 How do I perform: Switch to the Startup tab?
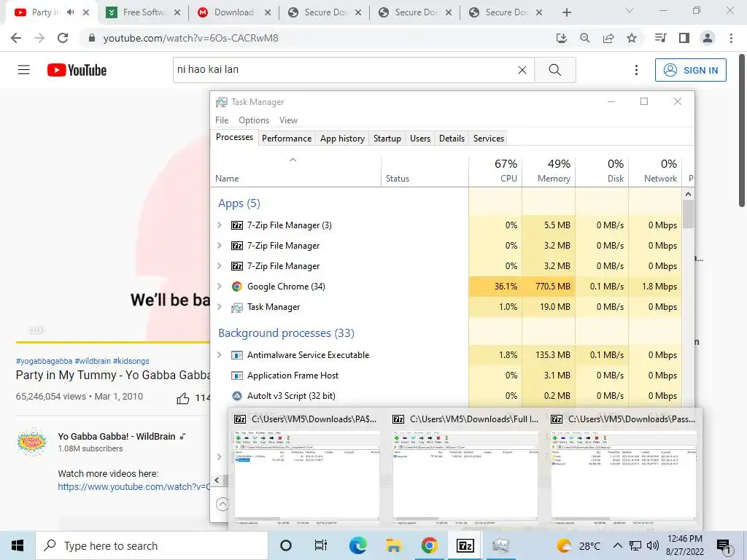point(387,139)
